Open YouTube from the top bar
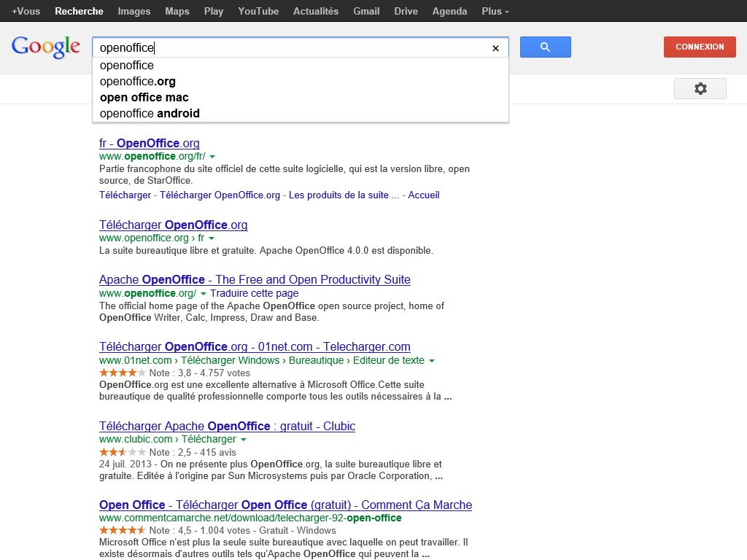The image size is (747, 560). [258, 11]
